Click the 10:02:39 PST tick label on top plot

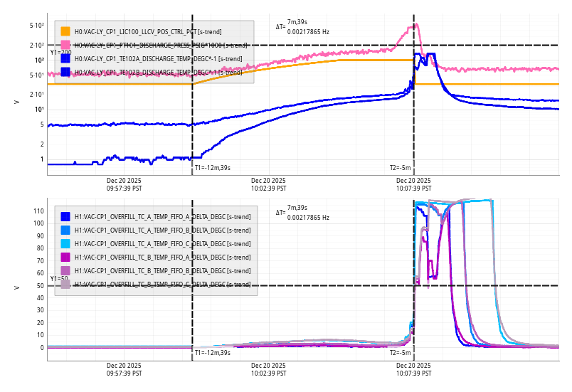(x=268, y=185)
